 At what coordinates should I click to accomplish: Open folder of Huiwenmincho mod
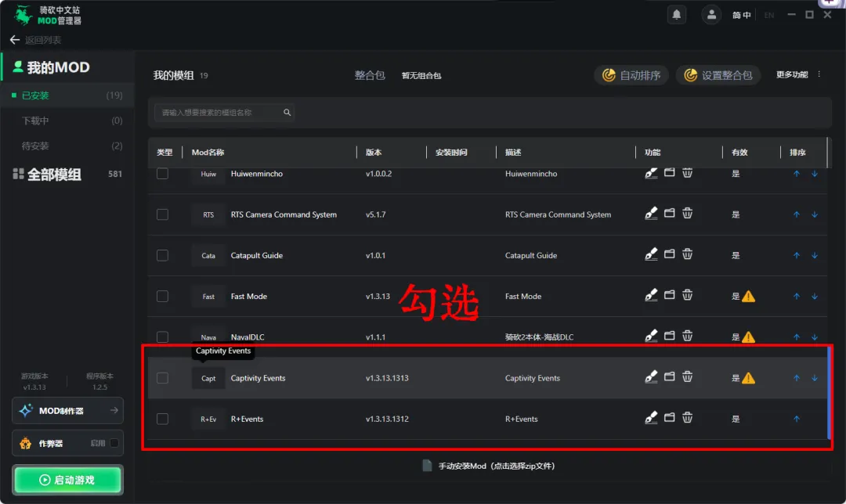(x=670, y=172)
